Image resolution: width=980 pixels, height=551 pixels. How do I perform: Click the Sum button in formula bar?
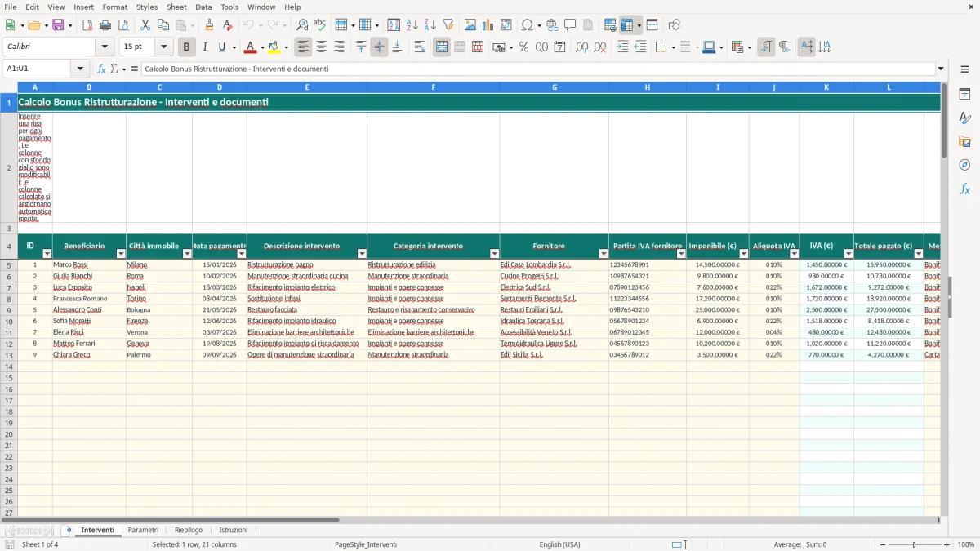[115, 69]
